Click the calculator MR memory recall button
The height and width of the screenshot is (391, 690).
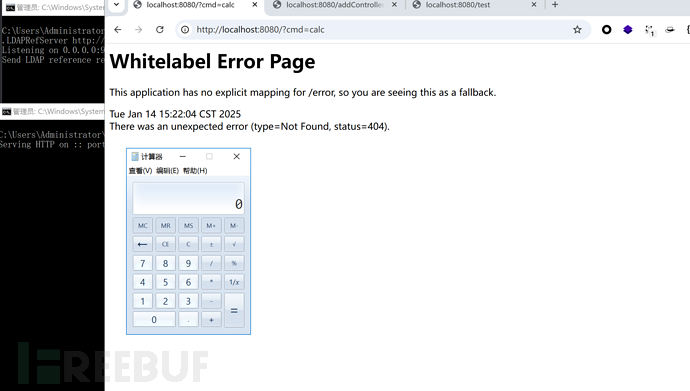pyautogui.click(x=165, y=226)
